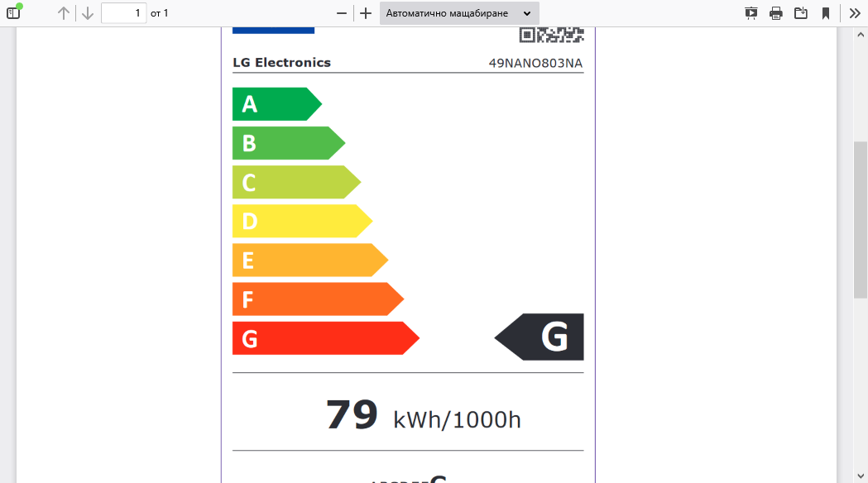Screen dimensions: 868x483
Task: Click the orange class E arrow
Action: click(x=310, y=260)
